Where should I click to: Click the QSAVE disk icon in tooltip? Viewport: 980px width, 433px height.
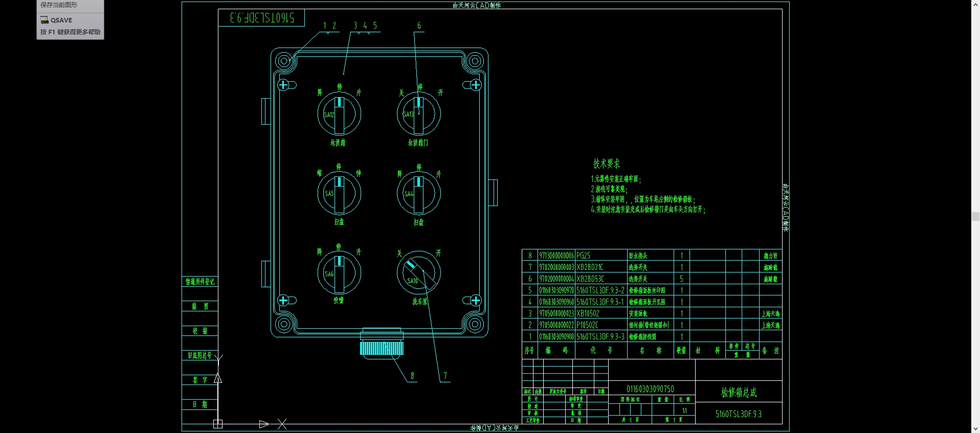pos(44,20)
